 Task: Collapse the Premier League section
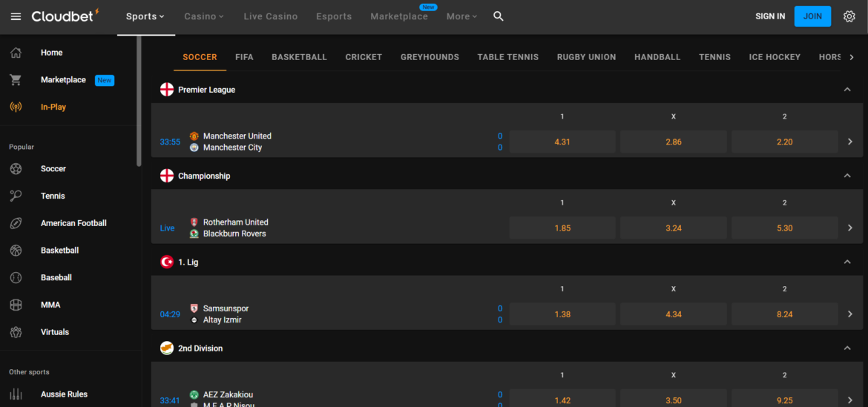coord(847,90)
